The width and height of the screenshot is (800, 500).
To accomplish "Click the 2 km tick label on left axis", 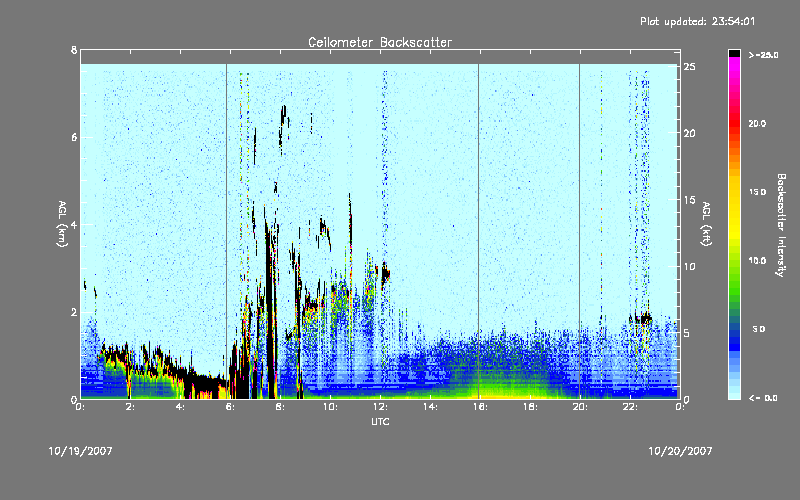I will pyautogui.click(x=74, y=312).
